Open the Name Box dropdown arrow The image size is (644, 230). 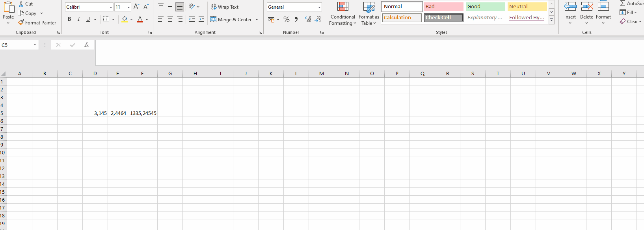[x=35, y=45]
